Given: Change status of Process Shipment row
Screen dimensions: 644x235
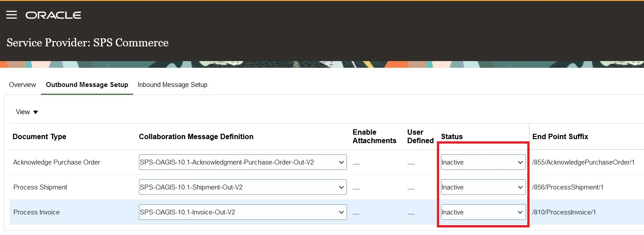Looking at the screenshot, I should 483,187.
